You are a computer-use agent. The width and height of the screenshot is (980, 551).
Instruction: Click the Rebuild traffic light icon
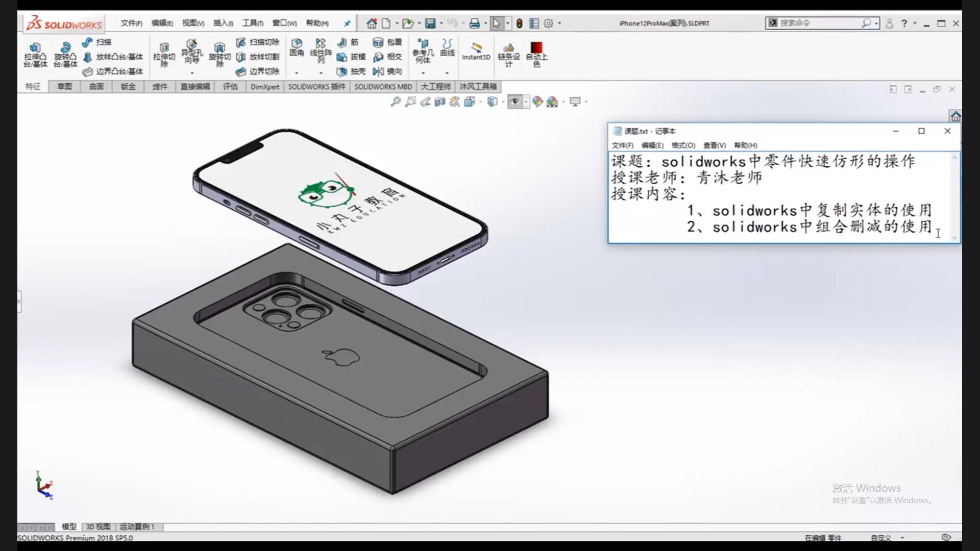click(519, 23)
